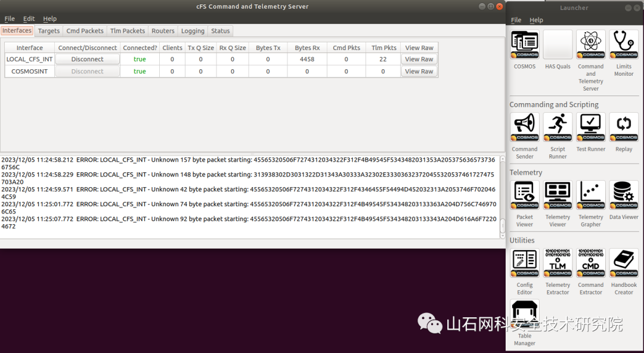Open Table Manager
The height and width of the screenshot is (353, 644).
point(525,314)
